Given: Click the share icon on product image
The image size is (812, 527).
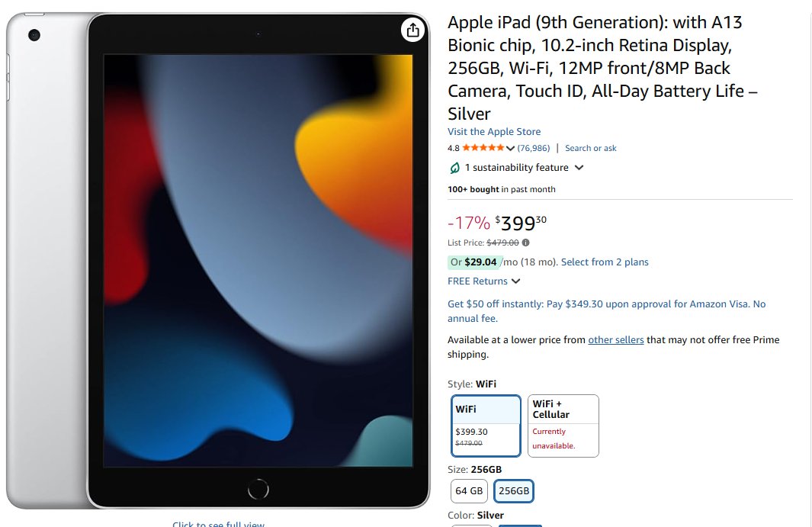Looking at the screenshot, I should tap(412, 30).
